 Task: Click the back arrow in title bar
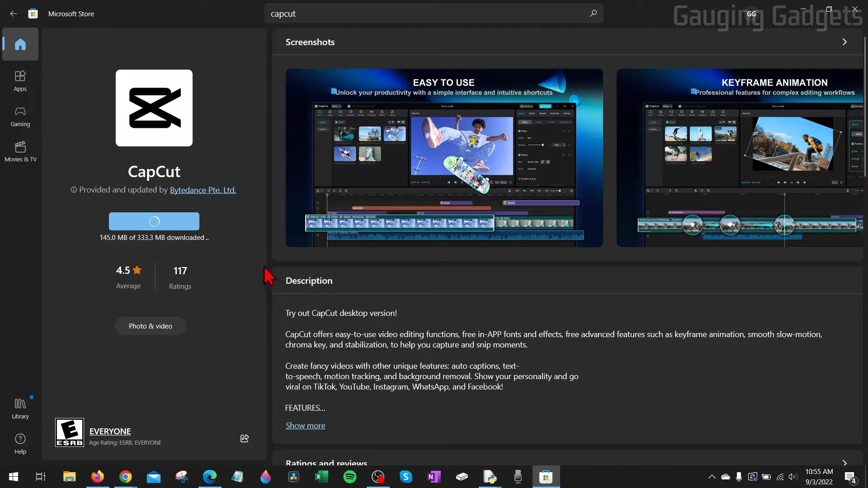tap(13, 14)
